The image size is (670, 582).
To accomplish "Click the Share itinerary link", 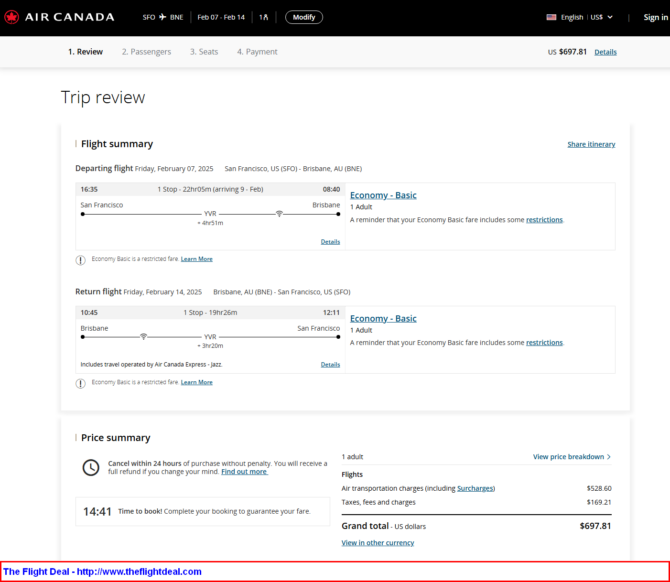I will 591,144.
